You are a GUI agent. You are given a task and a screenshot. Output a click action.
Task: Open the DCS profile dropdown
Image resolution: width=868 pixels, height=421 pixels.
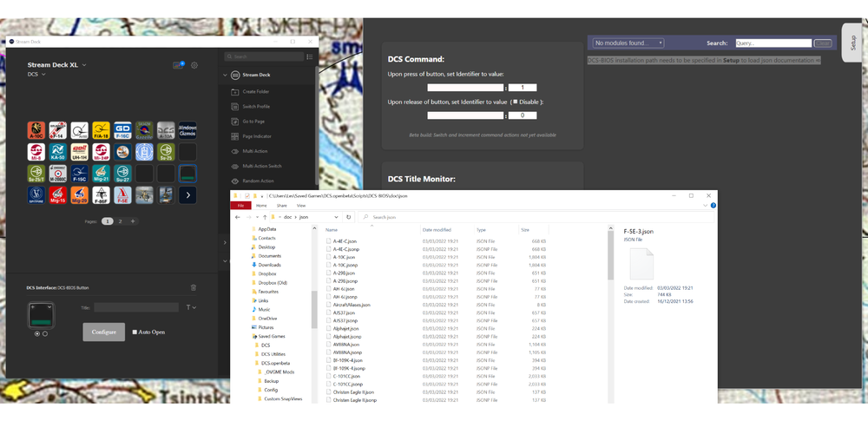pos(36,75)
